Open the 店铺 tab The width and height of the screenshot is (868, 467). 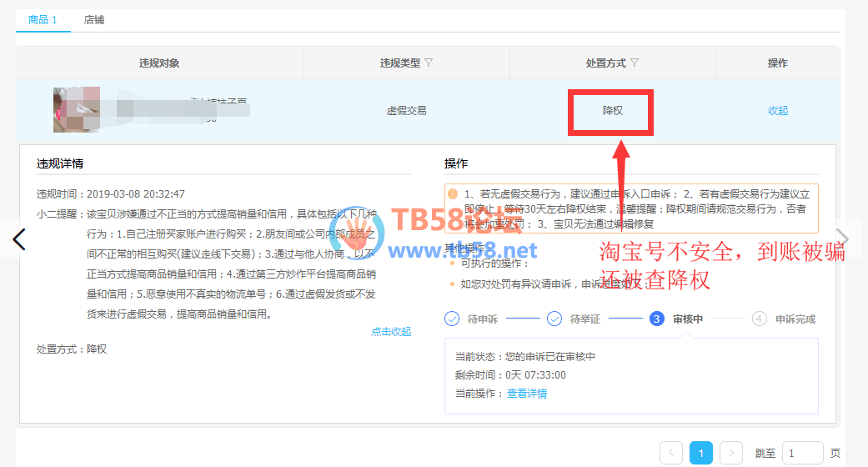pos(94,20)
